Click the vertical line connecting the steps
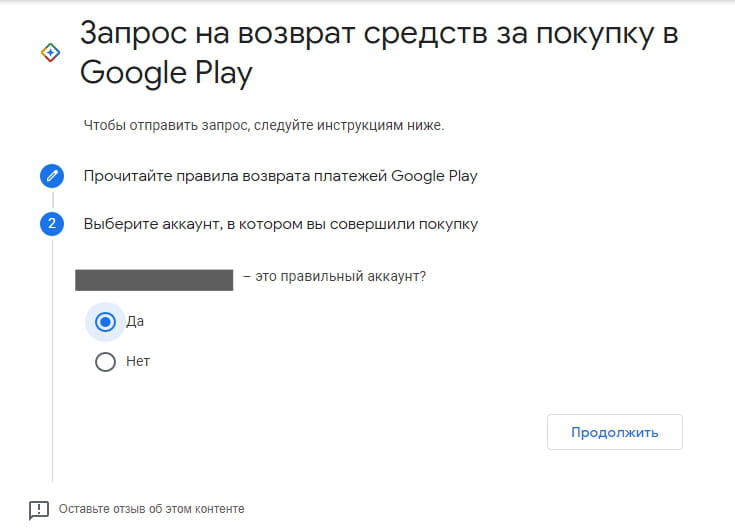This screenshot has width=735, height=528. tap(52, 200)
